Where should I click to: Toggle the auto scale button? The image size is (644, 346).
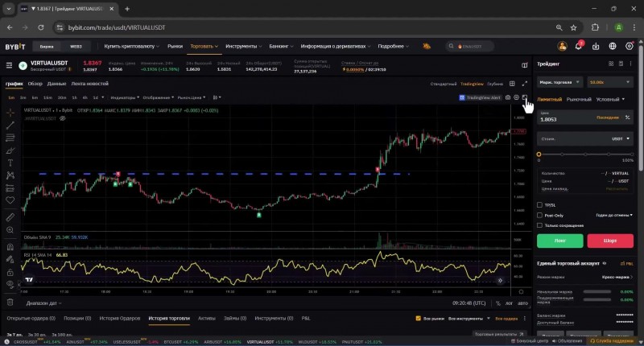[x=522, y=303]
